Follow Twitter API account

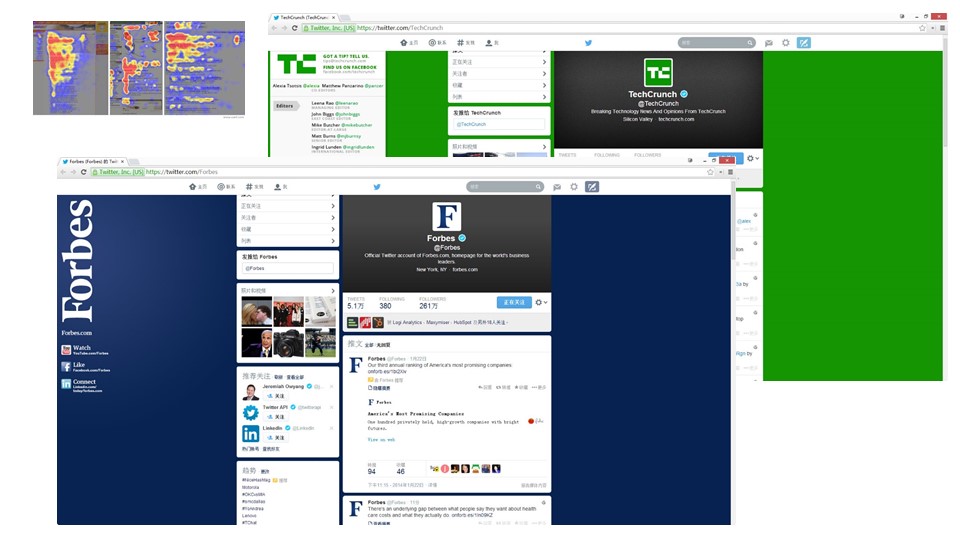276,416
